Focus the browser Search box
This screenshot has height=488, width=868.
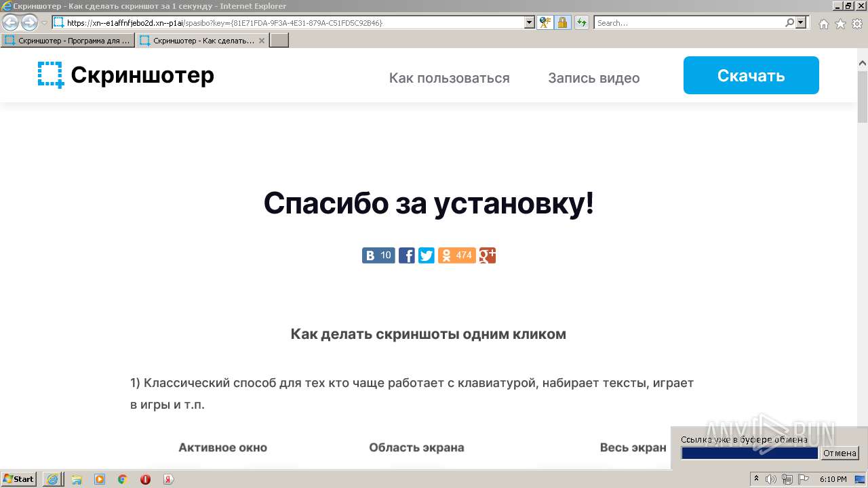(690, 23)
